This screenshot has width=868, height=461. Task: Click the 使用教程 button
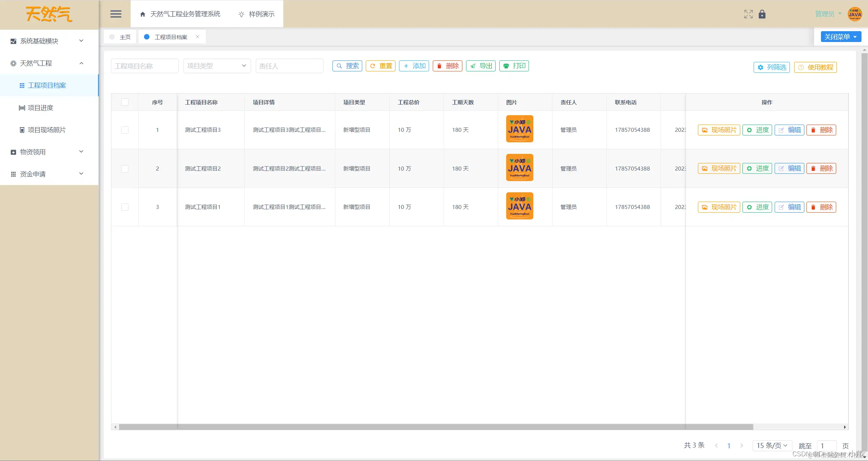click(x=815, y=67)
